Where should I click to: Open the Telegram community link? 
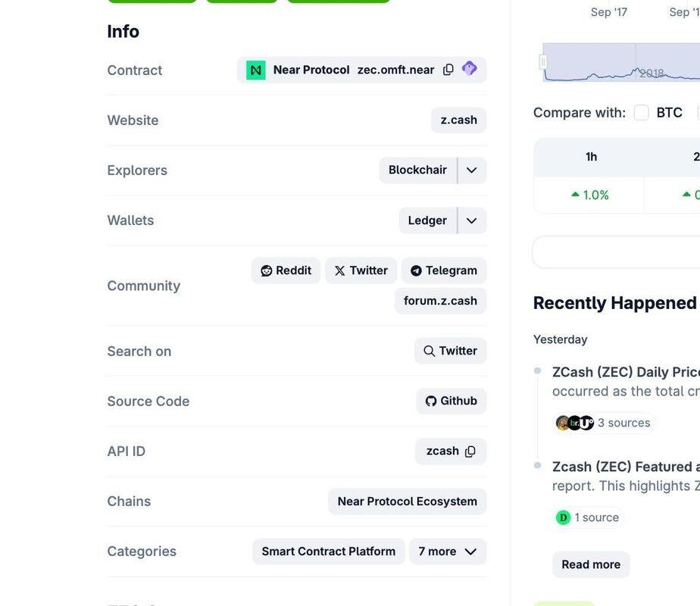coord(443,270)
